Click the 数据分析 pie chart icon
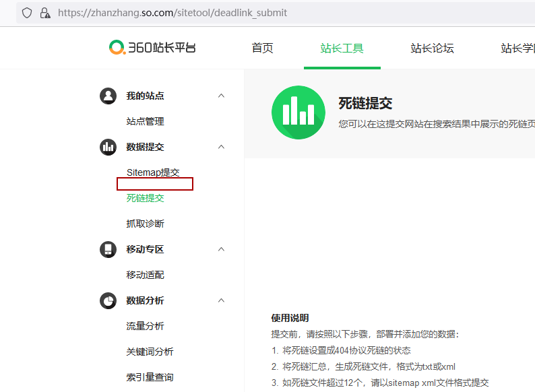The height and width of the screenshot is (392, 535). click(108, 300)
